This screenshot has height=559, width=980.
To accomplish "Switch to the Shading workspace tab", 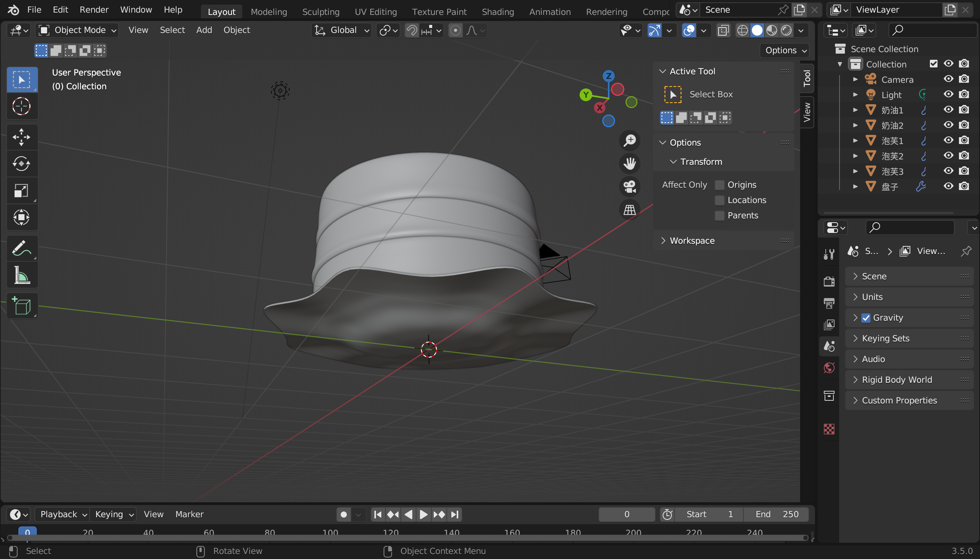I will [498, 12].
